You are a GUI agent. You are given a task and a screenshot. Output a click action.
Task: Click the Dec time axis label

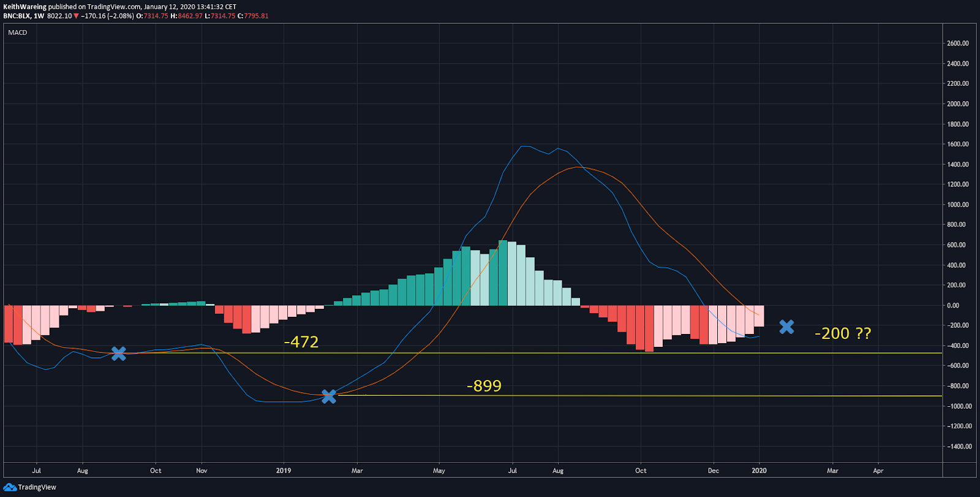point(714,471)
